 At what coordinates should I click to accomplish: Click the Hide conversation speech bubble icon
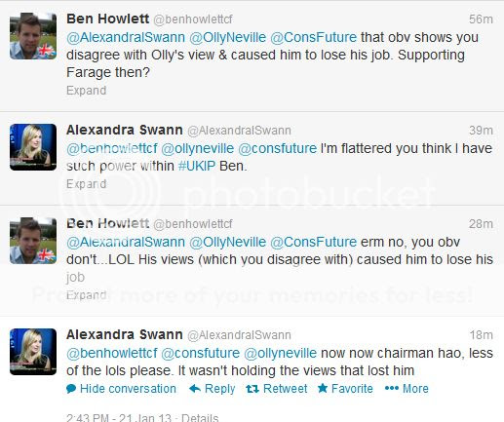point(71,389)
